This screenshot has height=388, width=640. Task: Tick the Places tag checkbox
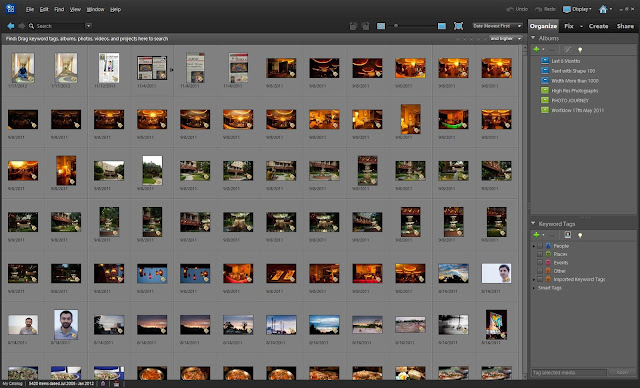click(x=540, y=254)
